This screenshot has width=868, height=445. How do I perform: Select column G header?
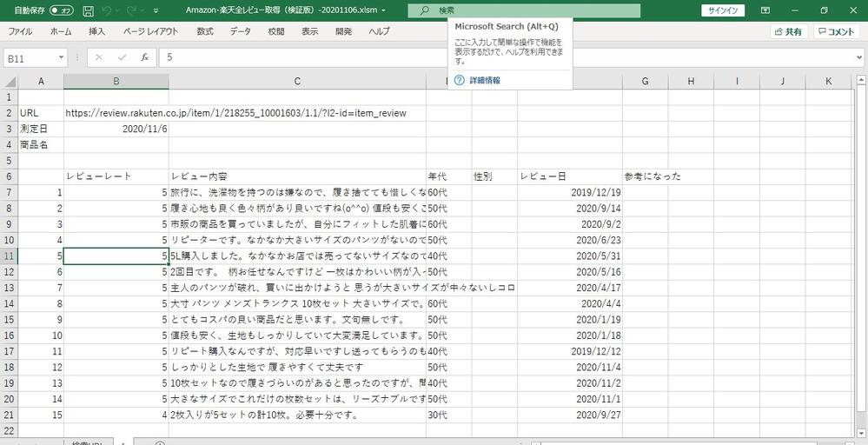click(x=645, y=82)
